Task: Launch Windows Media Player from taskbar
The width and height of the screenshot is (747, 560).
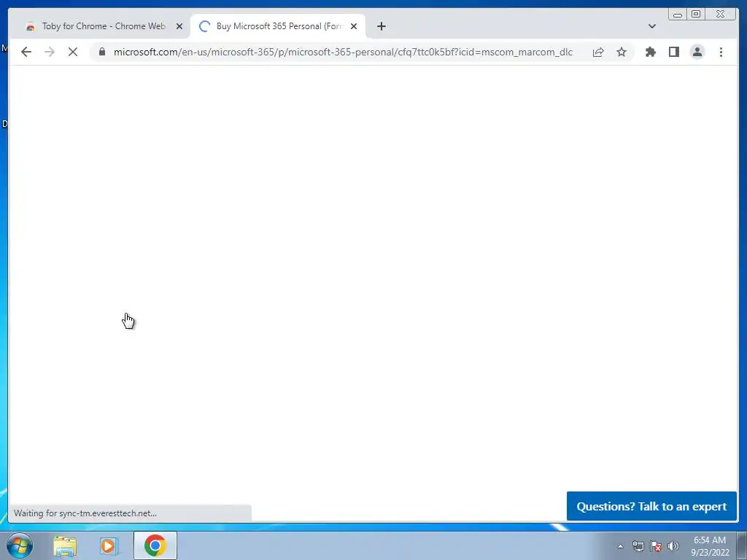Action: pyautogui.click(x=109, y=545)
